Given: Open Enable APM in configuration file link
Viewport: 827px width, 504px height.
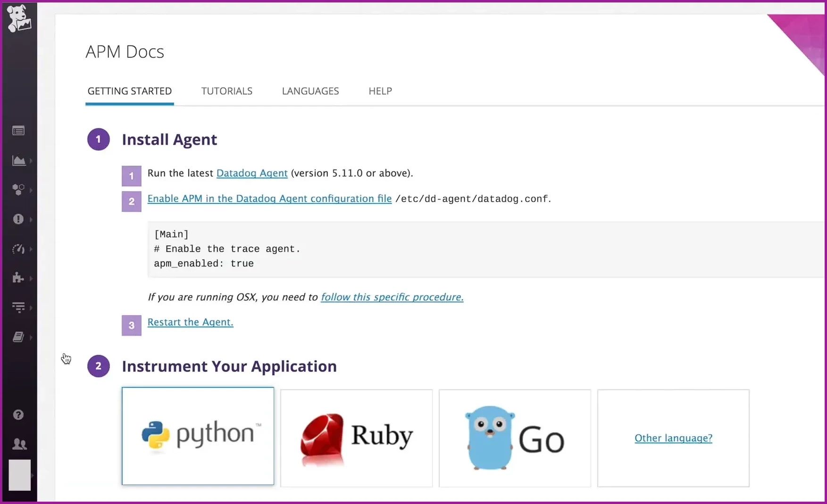Looking at the screenshot, I should (x=269, y=198).
